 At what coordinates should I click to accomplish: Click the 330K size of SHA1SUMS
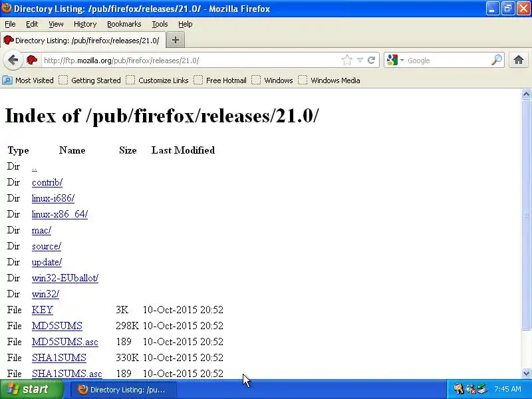[127, 358]
